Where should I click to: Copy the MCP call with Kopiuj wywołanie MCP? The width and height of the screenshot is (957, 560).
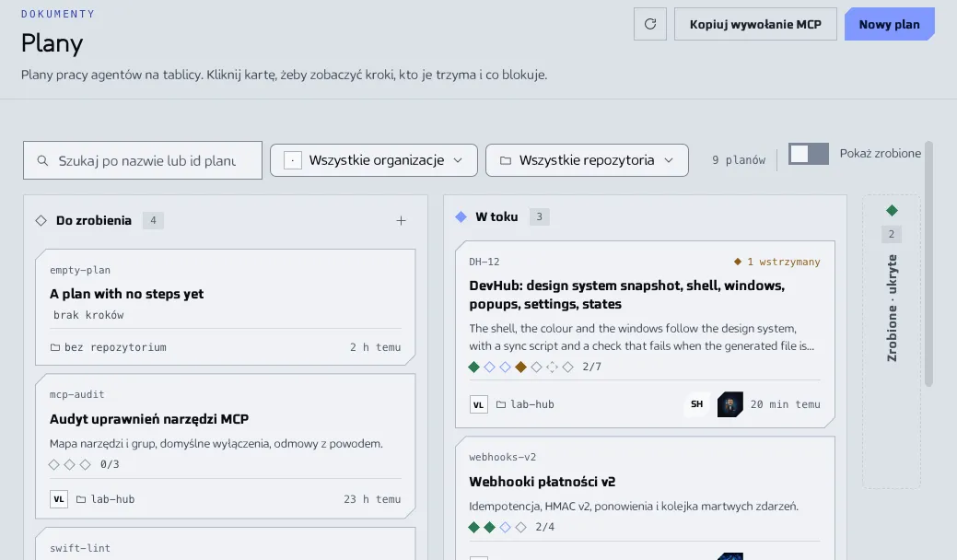coord(755,24)
